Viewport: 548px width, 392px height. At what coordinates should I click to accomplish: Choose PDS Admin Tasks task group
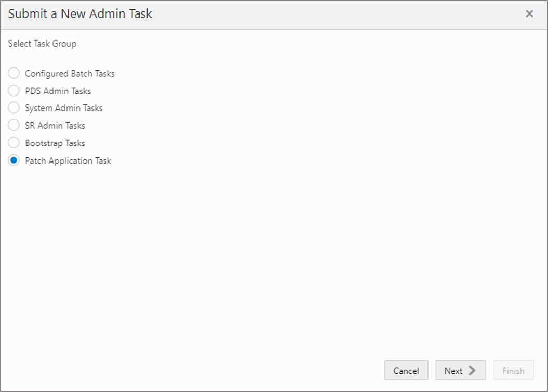point(14,90)
